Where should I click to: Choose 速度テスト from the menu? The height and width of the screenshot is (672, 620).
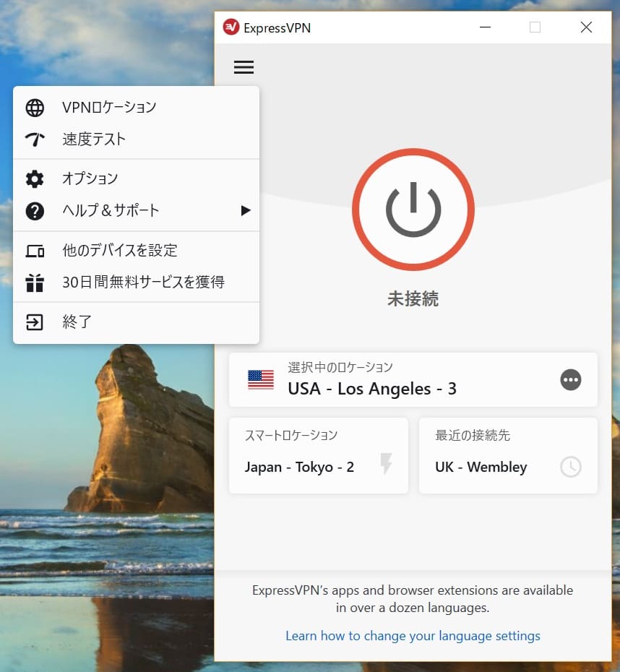coord(137,139)
